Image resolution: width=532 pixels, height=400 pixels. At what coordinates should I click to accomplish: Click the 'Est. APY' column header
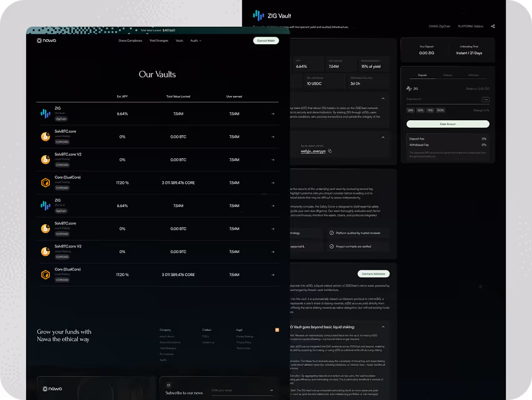(x=122, y=97)
